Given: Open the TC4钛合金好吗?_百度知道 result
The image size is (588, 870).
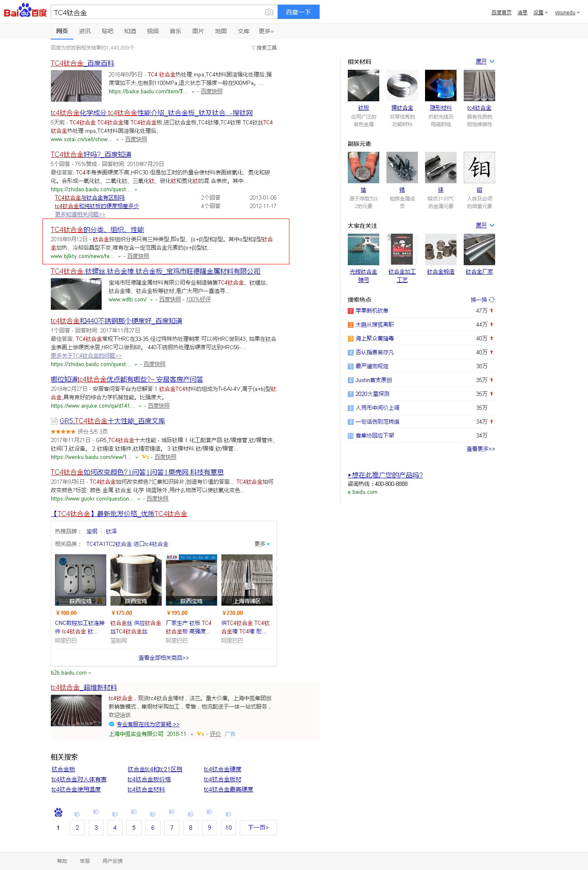Looking at the screenshot, I should click(91, 154).
